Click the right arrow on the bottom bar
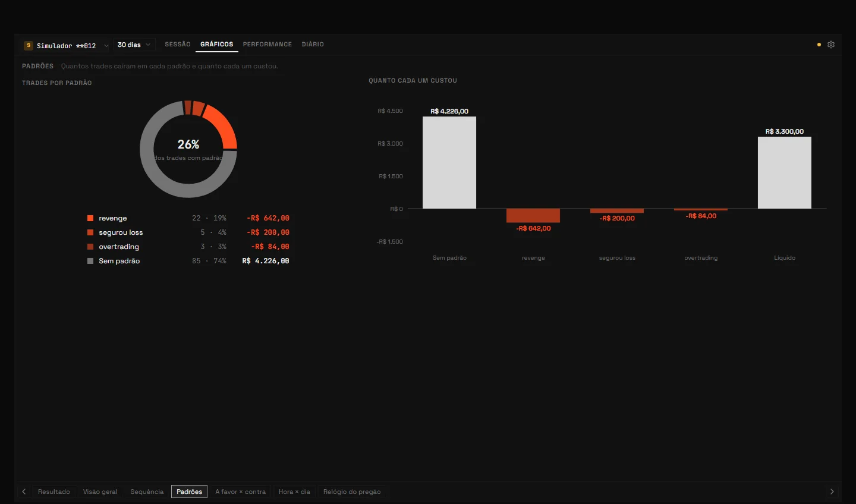This screenshot has height=504, width=856. tap(832, 492)
